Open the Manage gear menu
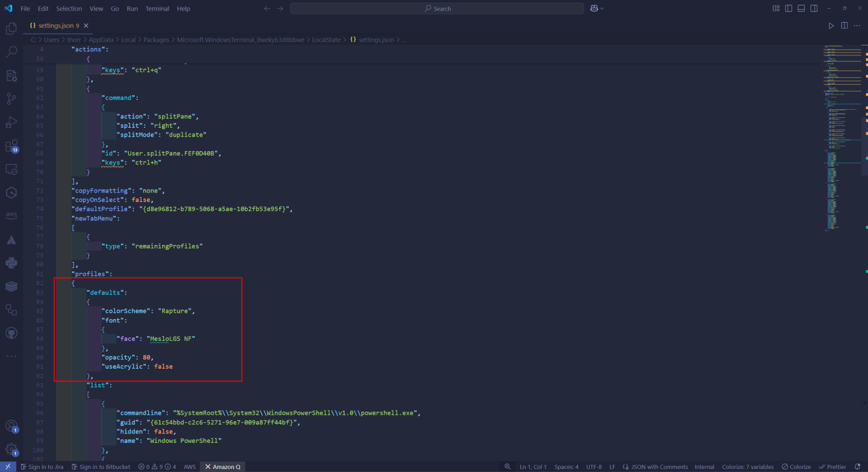The image size is (868, 472). (11, 450)
